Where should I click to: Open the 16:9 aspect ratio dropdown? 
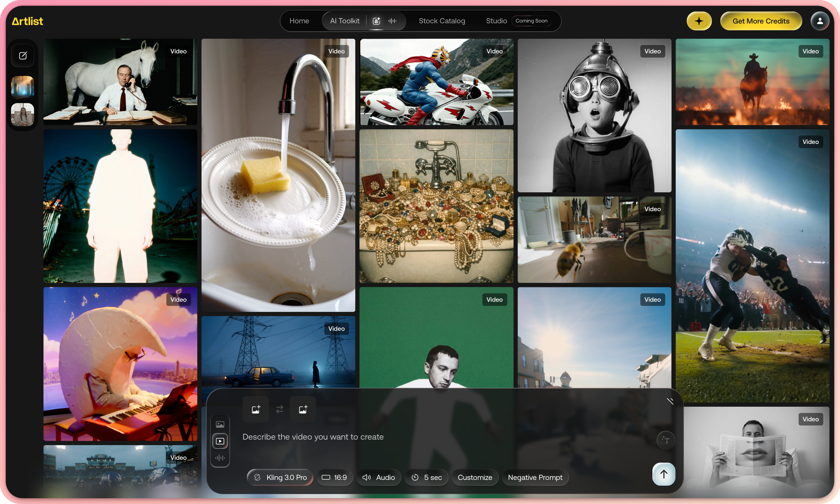(x=335, y=477)
